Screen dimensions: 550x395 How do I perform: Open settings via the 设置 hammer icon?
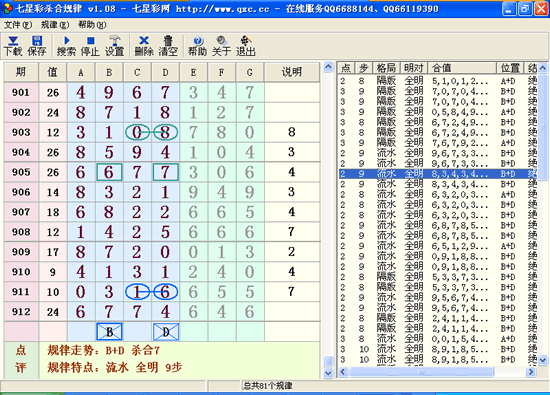click(114, 46)
